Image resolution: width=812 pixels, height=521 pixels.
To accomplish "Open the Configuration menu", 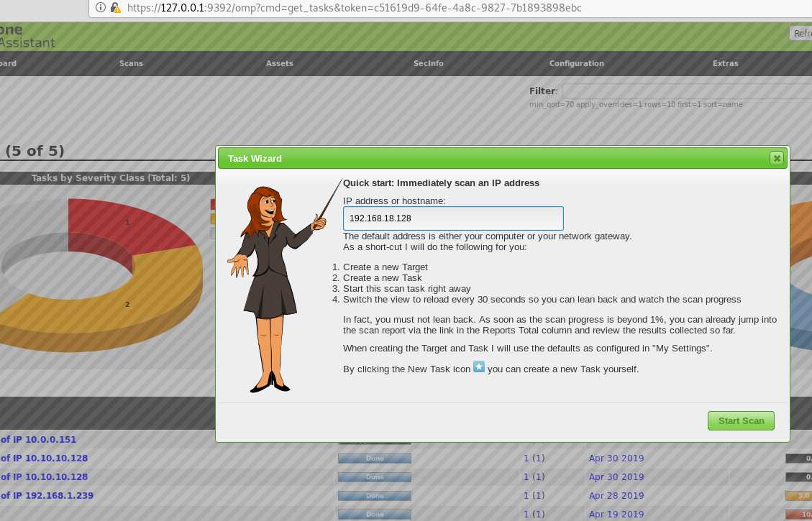I will coord(576,63).
